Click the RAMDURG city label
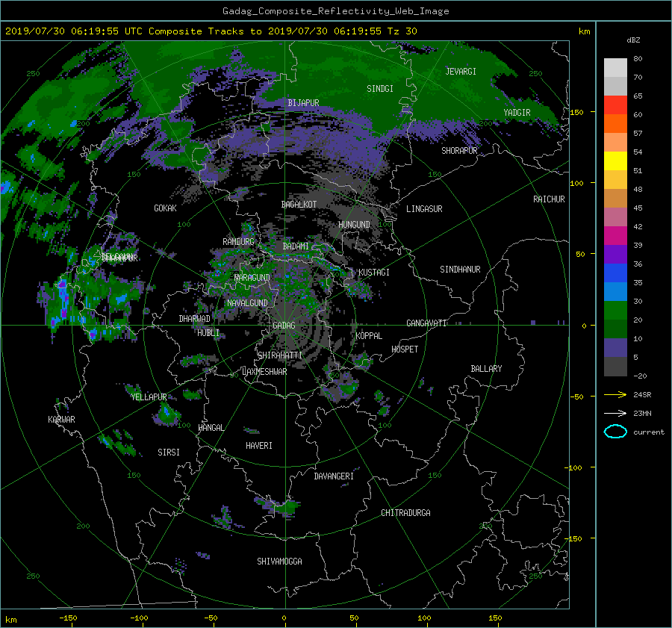This screenshot has height=628, width=672. click(238, 242)
